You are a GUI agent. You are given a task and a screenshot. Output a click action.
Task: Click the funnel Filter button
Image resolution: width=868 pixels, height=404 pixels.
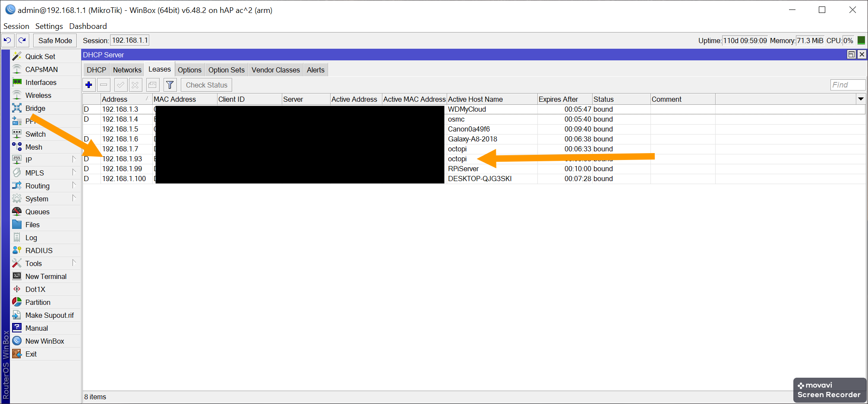[170, 85]
